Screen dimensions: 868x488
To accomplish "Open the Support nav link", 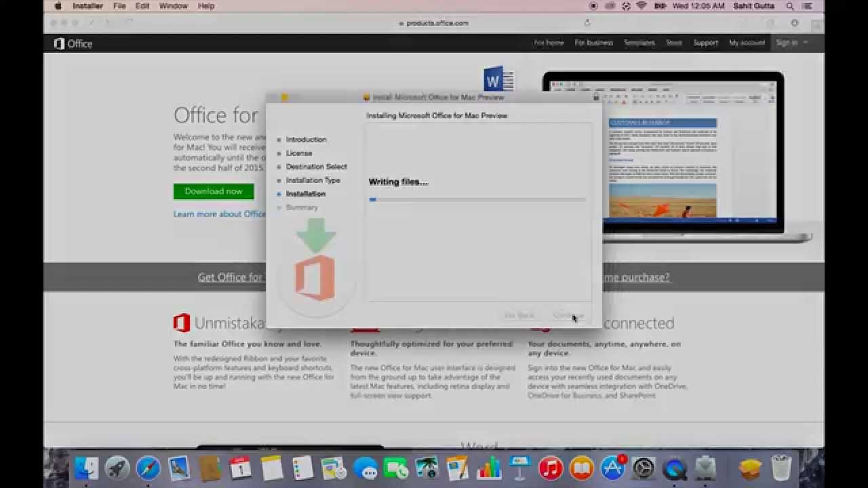I will 706,43.
